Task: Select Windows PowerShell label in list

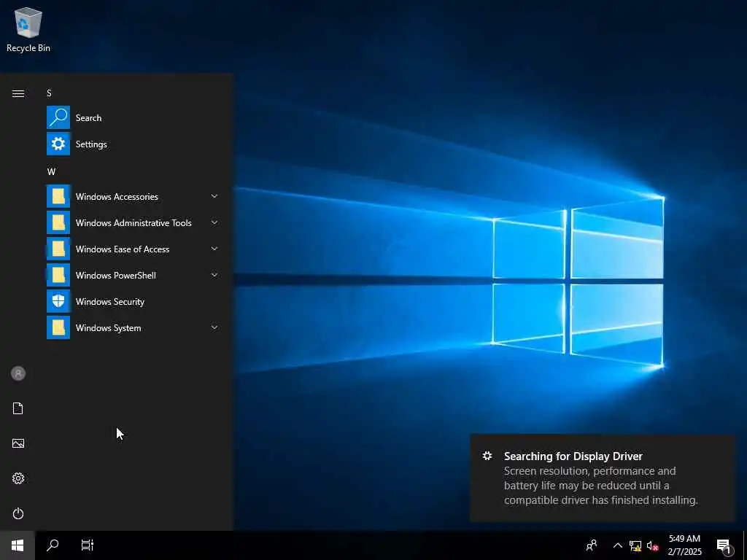Action: [x=116, y=275]
